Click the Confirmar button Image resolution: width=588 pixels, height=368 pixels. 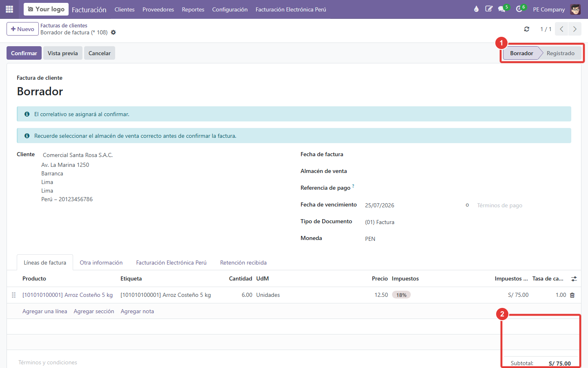[x=24, y=53]
